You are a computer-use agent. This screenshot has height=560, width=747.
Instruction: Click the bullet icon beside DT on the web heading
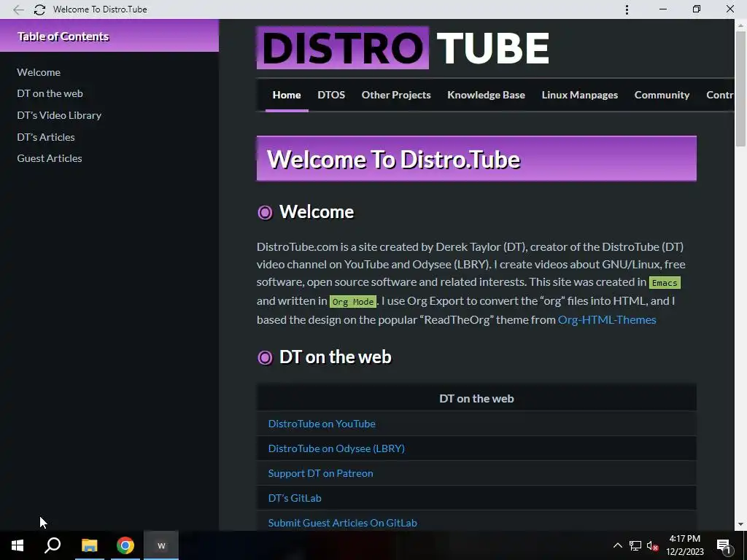[x=265, y=357]
